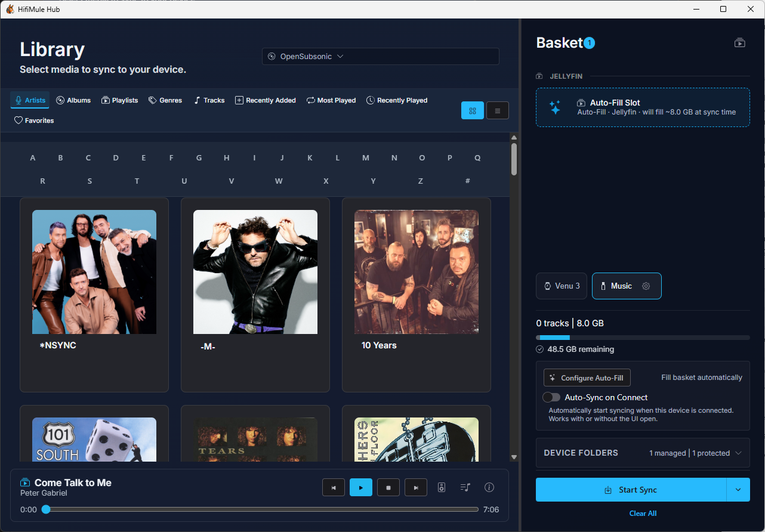Click the library scrollbar thumb
Viewport: 765px width, 532px height.
(x=514, y=159)
